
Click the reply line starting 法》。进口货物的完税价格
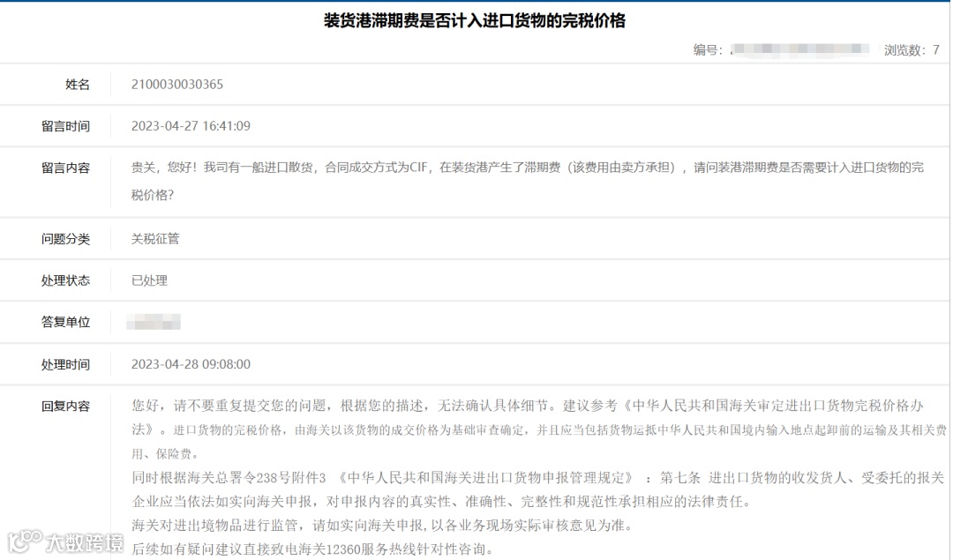tap(539, 430)
